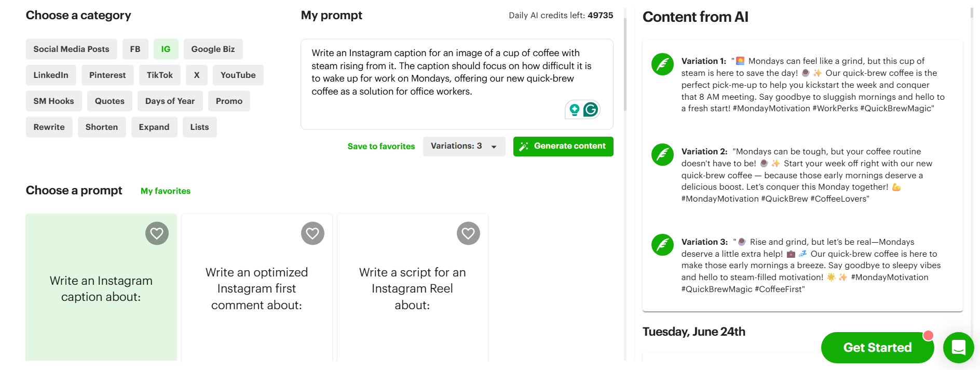Toggle heart on Instagram Reel script card
Viewport: 980px width, 370px height.
(x=468, y=233)
